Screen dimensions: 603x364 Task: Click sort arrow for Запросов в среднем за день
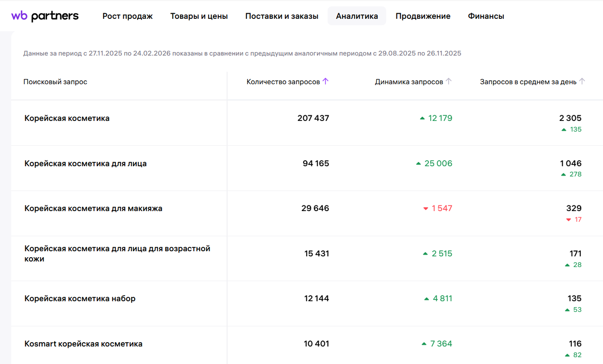click(x=582, y=81)
